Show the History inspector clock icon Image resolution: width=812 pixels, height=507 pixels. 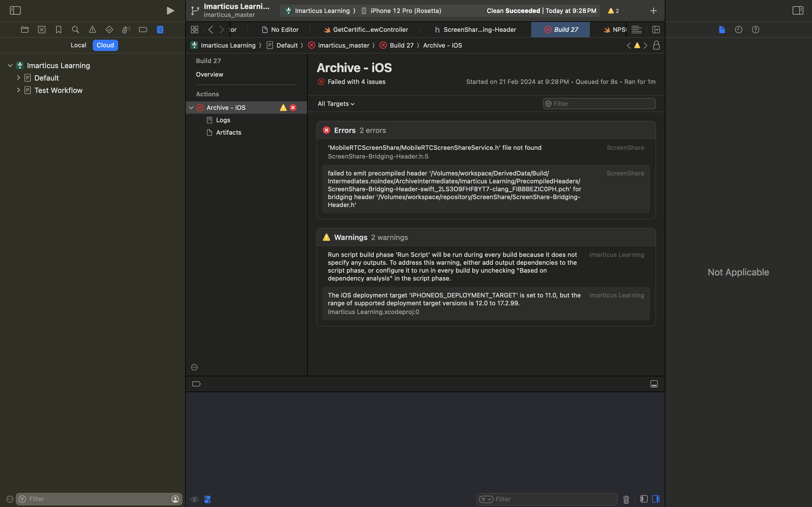point(738,30)
